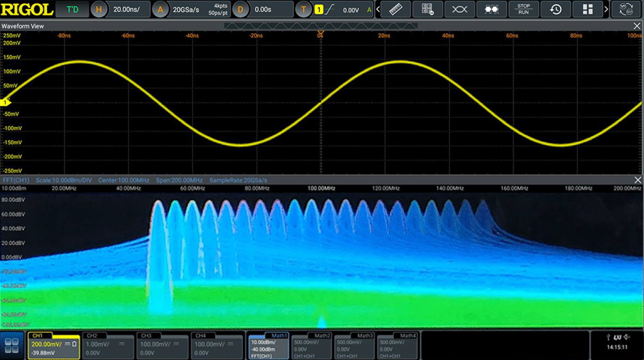The width and height of the screenshot is (644, 360).
Task: Select the Math2 tab
Action: [311, 347]
